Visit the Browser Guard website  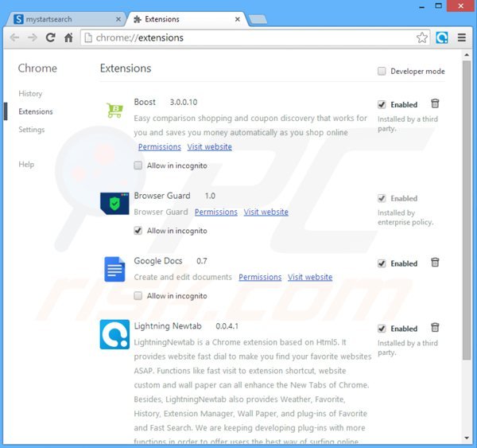[266, 212]
